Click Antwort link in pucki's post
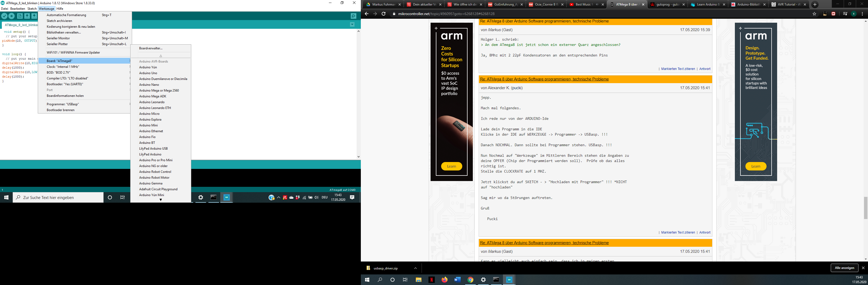Viewport: 868px width, 285px height. tap(704, 232)
